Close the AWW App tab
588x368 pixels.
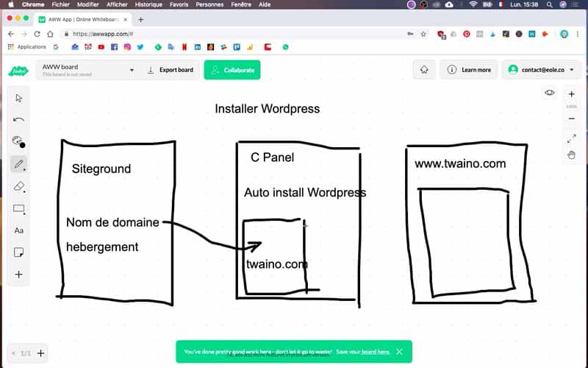[x=126, y=20]
